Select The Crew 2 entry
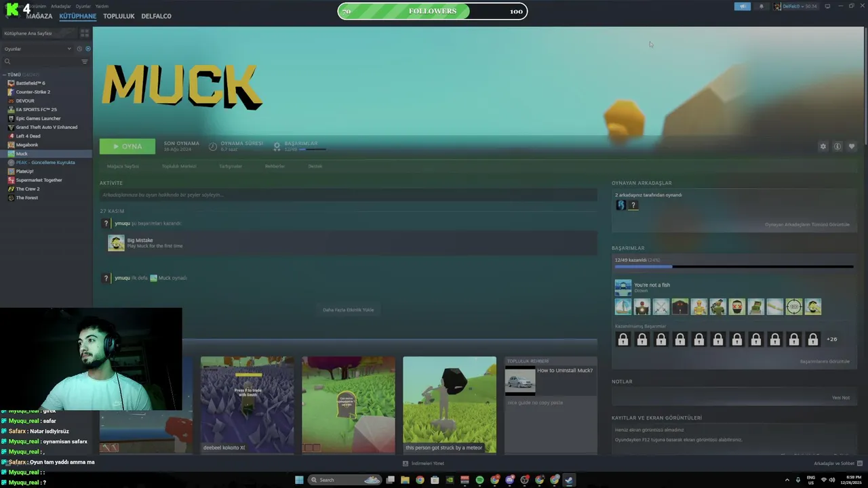The image size is (868, 488). (x=46, y=189)
